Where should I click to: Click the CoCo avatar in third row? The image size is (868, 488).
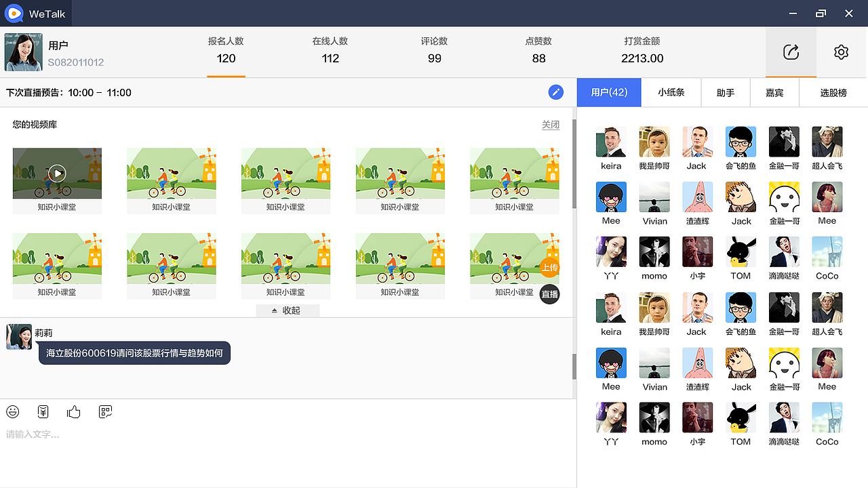pos(827,251)
